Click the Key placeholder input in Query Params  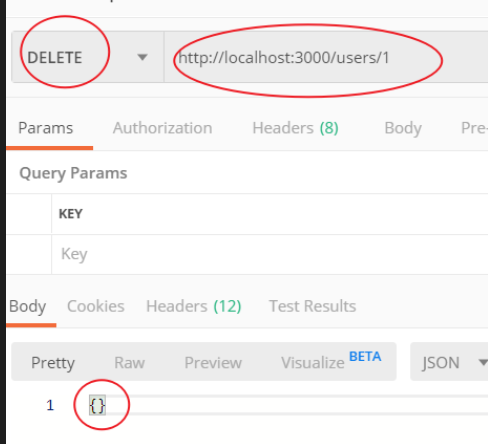(270, 254)
